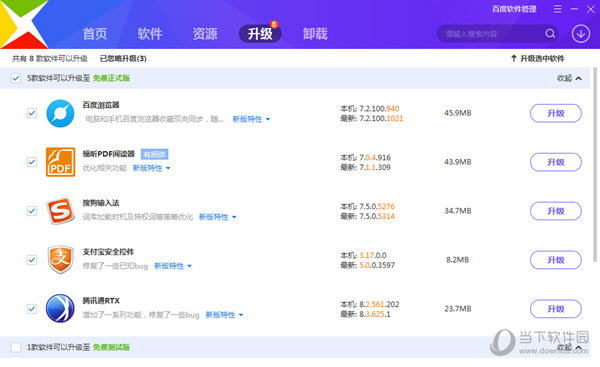Click the 搜狗输入法 title text
This screenshot has width=600, height=367.
(101, 203)
